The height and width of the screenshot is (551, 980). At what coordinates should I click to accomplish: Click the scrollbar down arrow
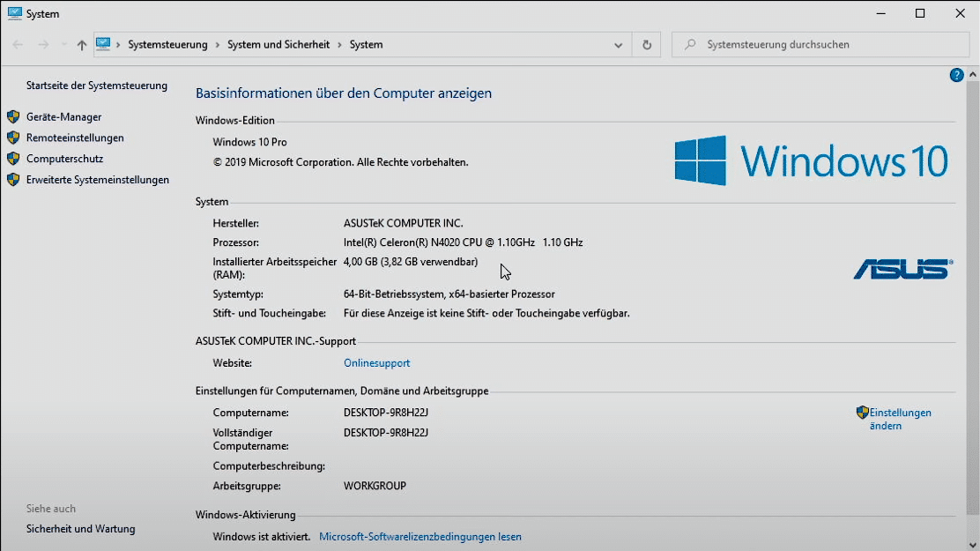point(972,544)
